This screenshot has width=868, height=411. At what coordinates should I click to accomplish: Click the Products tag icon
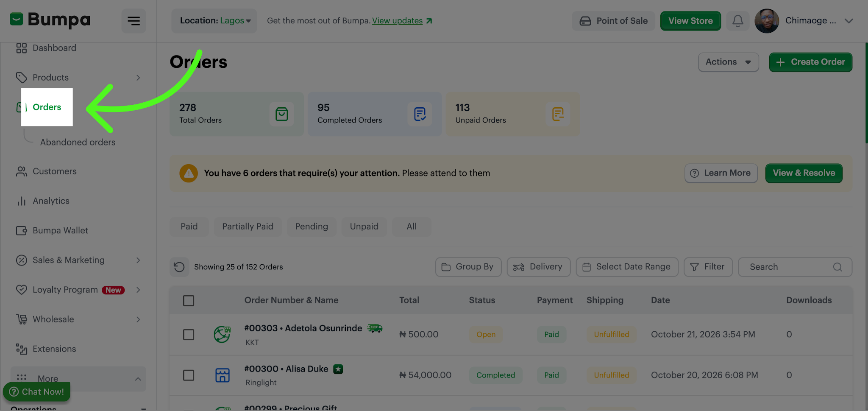tap(22, 78)
